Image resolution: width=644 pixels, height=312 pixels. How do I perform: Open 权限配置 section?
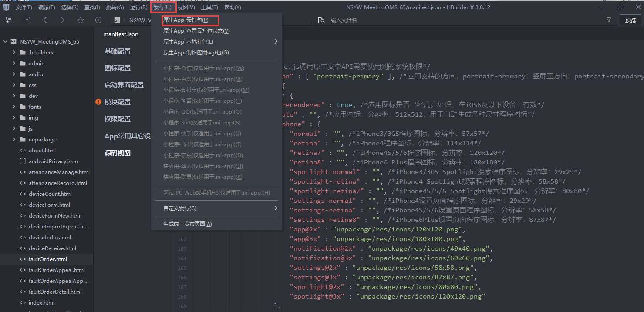118,119
